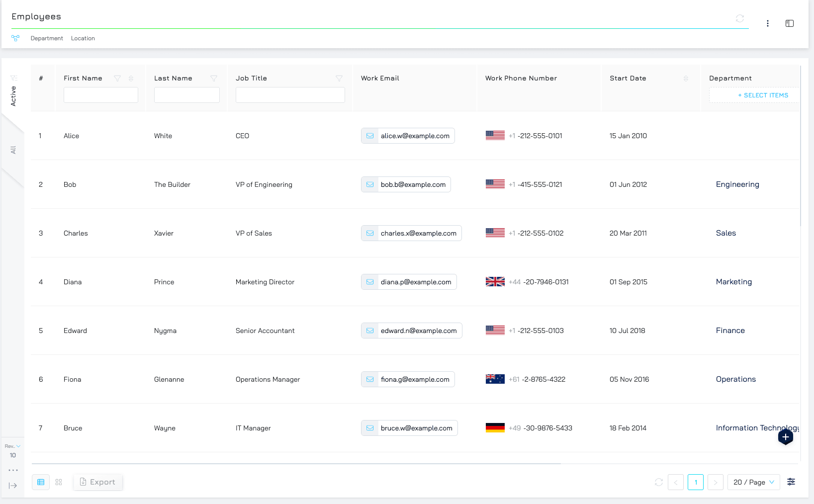This screenshot has width=814, height=504.
Task: Click the round plus add button
Action: [785, 437]
